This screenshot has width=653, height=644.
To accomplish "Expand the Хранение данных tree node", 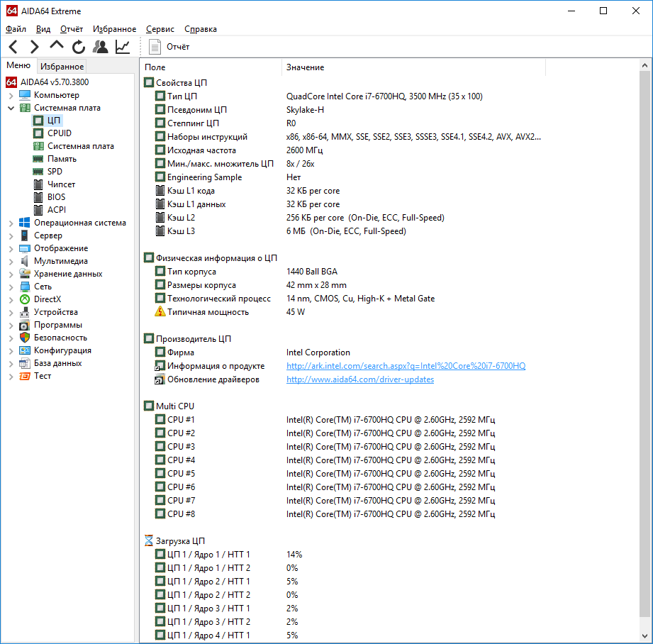I will 11,274.
